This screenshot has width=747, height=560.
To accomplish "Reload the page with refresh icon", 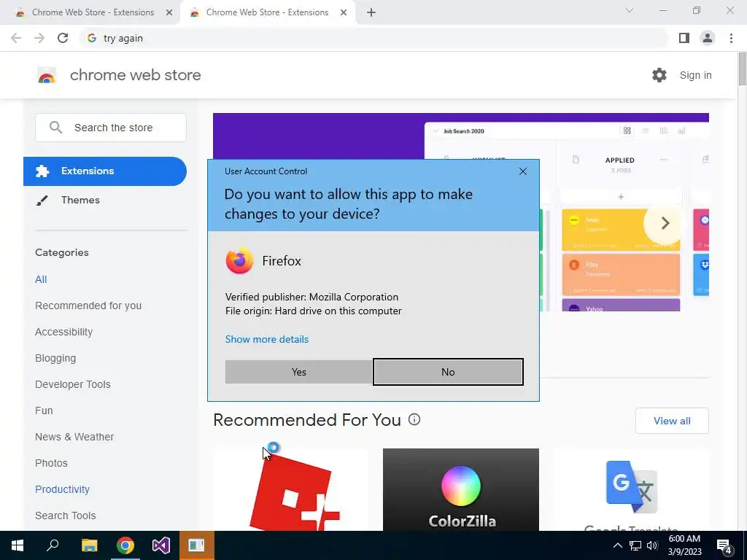I will (x=63, y=38).
